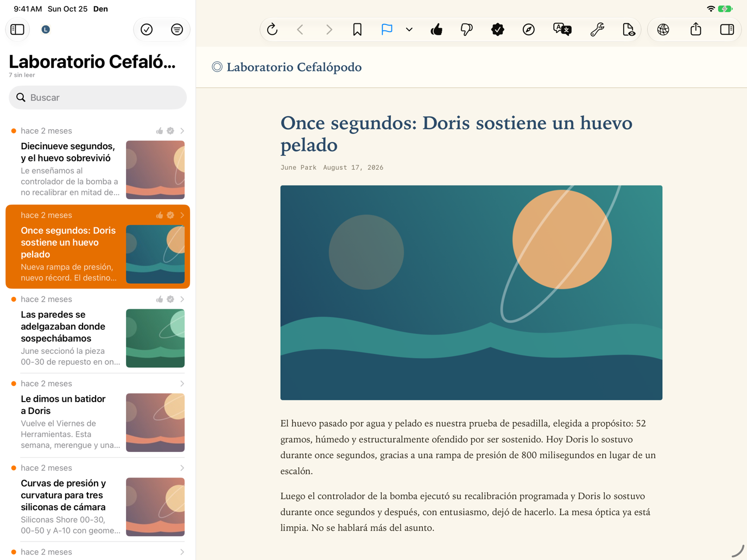Show the document preview view
Viewport: 747px width, 560px height.
pos(629,29)
